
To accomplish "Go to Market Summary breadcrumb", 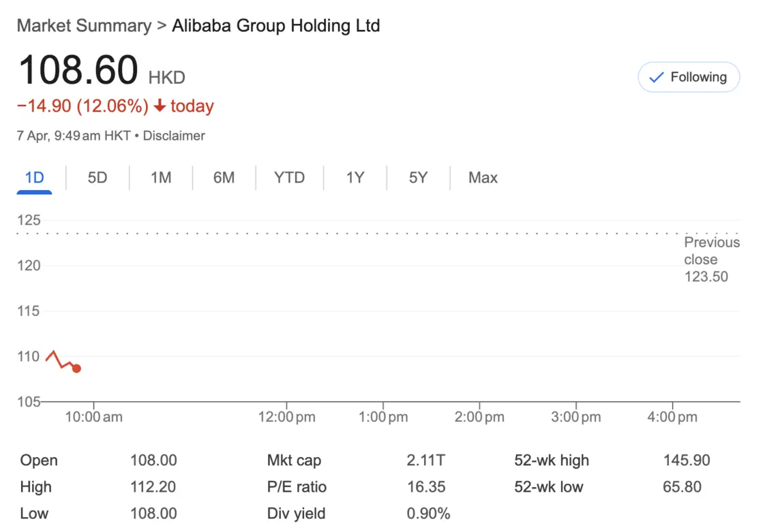I will (84, 26).
